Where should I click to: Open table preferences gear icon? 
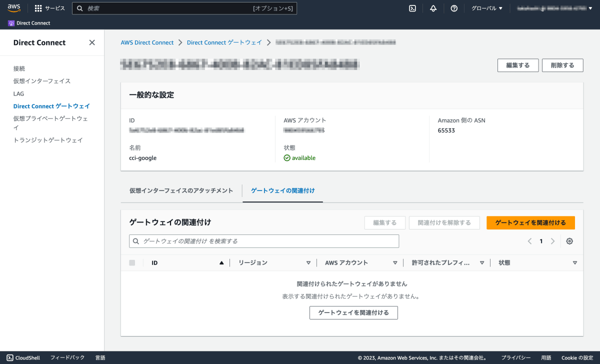(569, 241)
